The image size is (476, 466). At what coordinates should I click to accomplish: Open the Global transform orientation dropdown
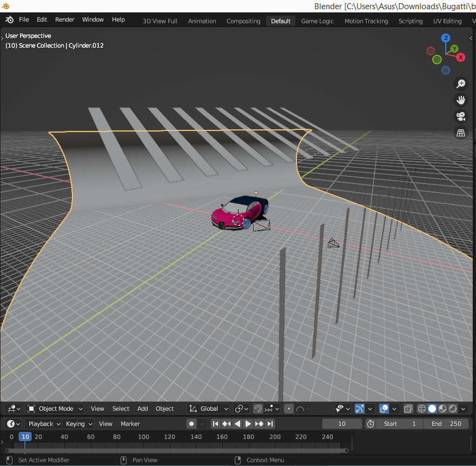209,409
